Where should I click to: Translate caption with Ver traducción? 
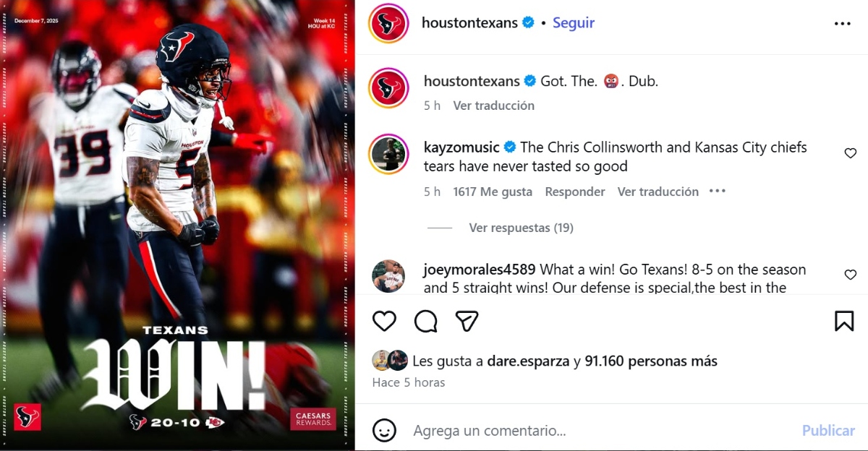pos(494,106)
